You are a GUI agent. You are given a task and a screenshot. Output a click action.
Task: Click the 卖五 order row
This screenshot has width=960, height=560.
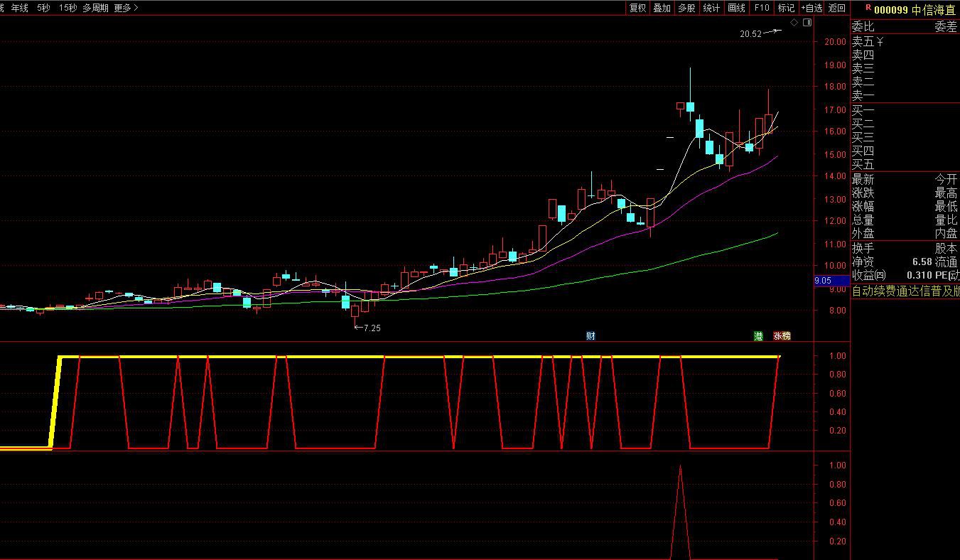coord(905,41)
